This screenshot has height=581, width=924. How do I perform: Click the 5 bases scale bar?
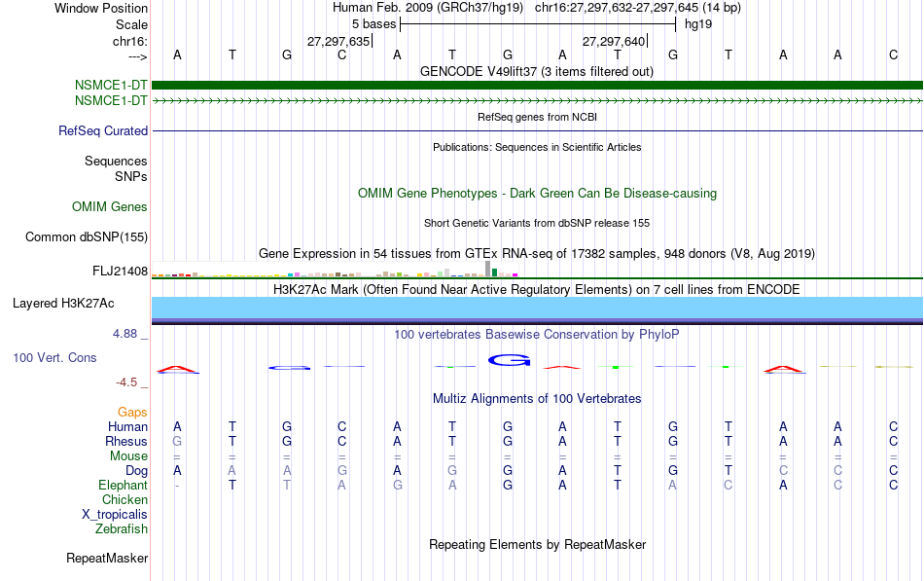point(538,24)
